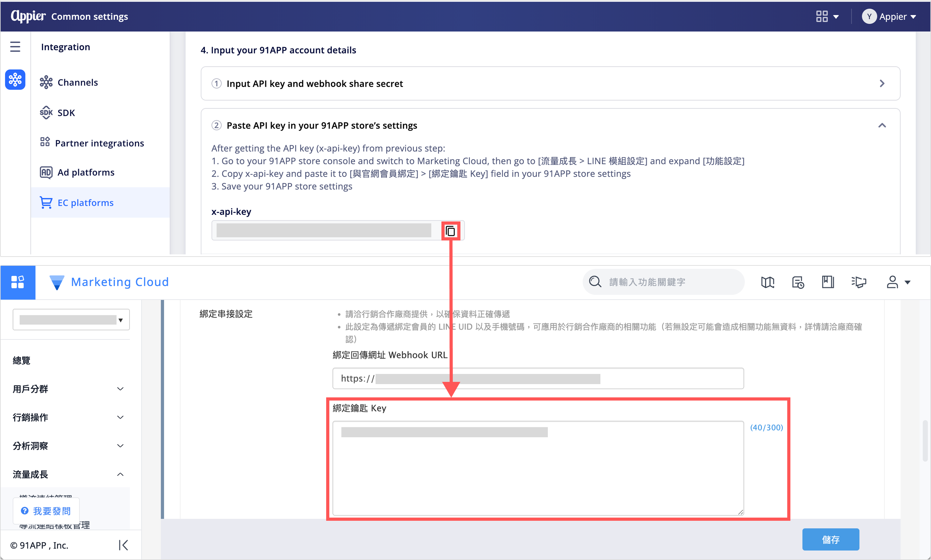931x560 pixels.
Task: Click the 綁定鑰匙 Key text area
Action: pos(538,468)
